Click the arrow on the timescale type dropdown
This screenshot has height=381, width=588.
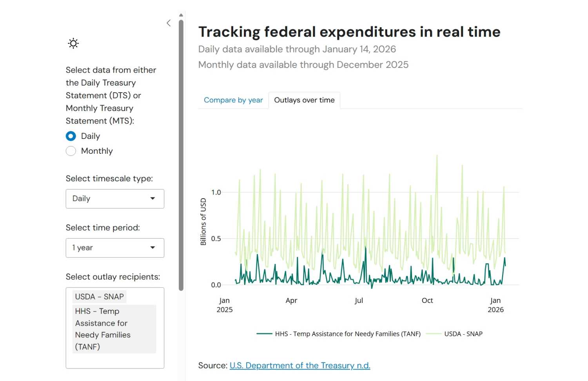[152, 199]
